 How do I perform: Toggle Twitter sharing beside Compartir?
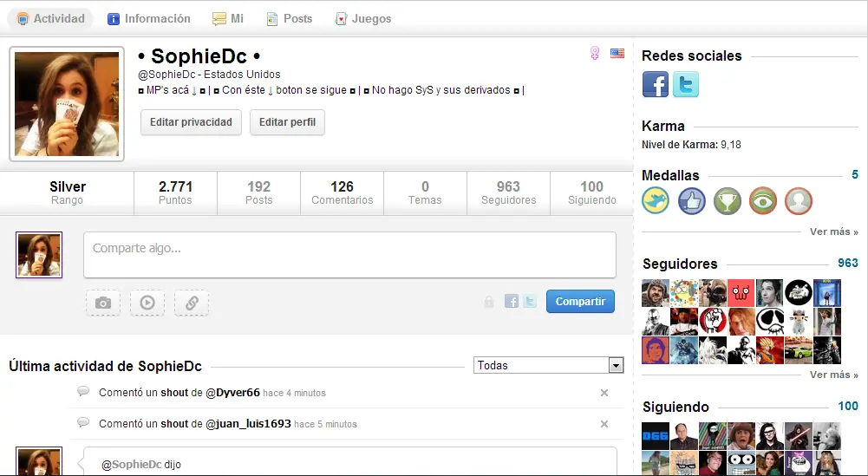coord(530,301)
